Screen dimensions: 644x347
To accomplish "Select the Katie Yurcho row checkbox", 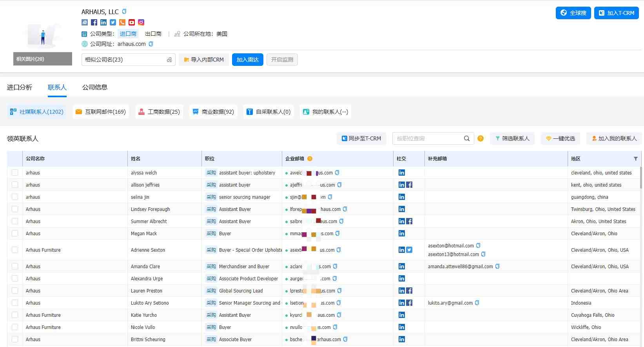I will [15, 315].
